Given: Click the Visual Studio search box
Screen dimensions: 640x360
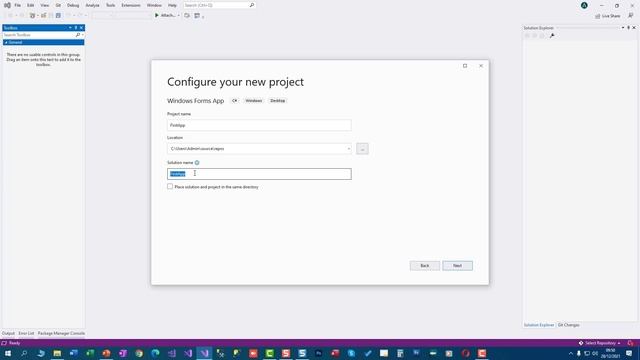Looking at the screenshot, I should point(219,5).
